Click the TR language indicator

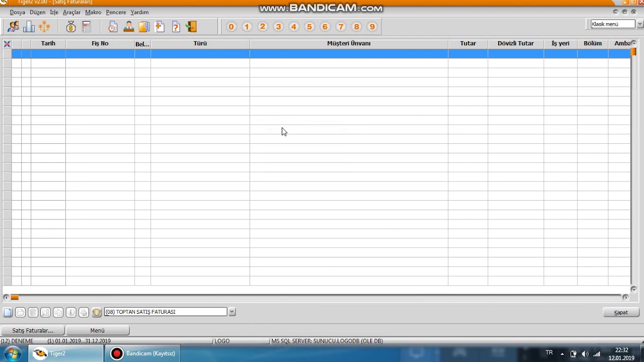[x=549, y=353]
